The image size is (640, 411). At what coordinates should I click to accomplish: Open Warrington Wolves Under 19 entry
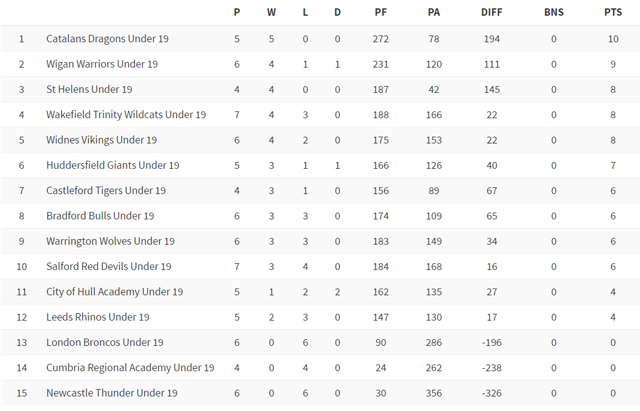pyautogui.click(x=110, y=241)
